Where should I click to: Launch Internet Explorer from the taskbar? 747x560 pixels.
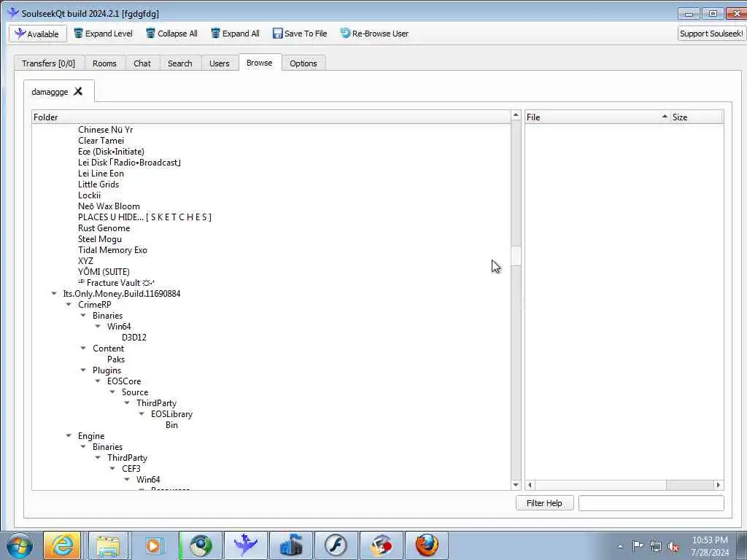(62, 545)
